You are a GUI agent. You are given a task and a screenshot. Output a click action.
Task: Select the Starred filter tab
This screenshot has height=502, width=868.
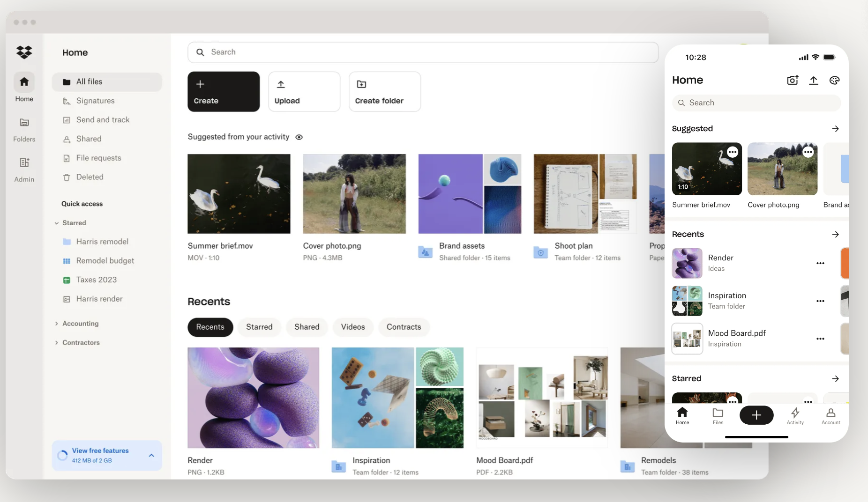tap(259, 327)
